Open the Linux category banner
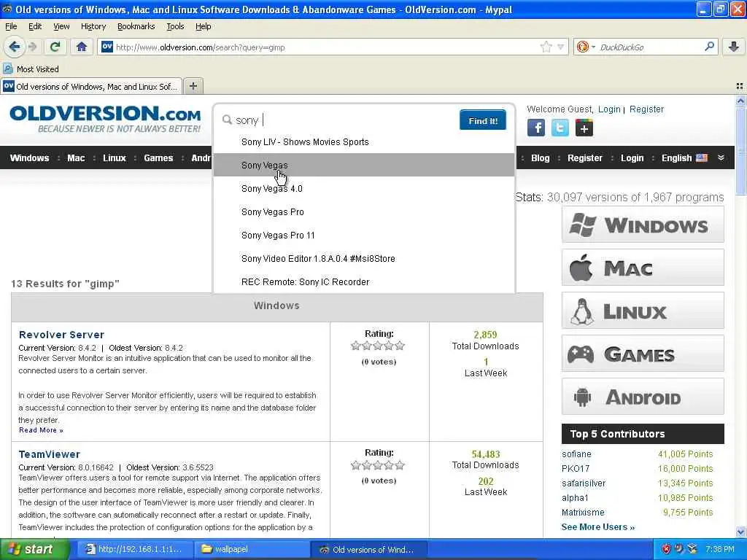Viewport: 747px width, 560px height. pos(643,311)
